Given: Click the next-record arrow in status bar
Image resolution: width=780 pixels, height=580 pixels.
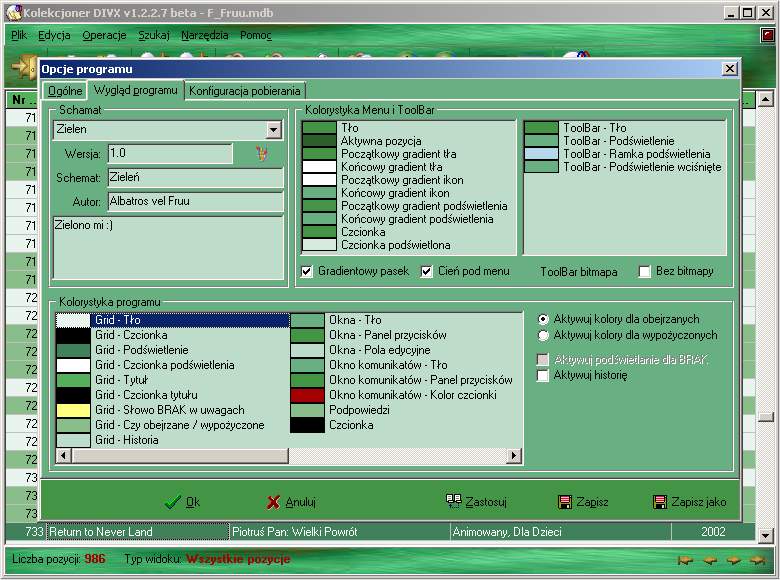Looking at the screenshot, I should tap(734, 560).
